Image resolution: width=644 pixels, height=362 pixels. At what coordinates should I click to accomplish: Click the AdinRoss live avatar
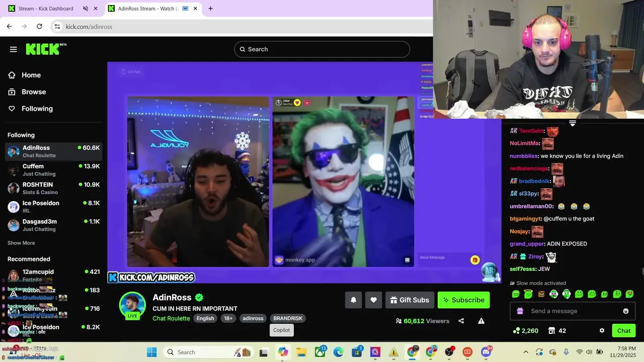132,305
